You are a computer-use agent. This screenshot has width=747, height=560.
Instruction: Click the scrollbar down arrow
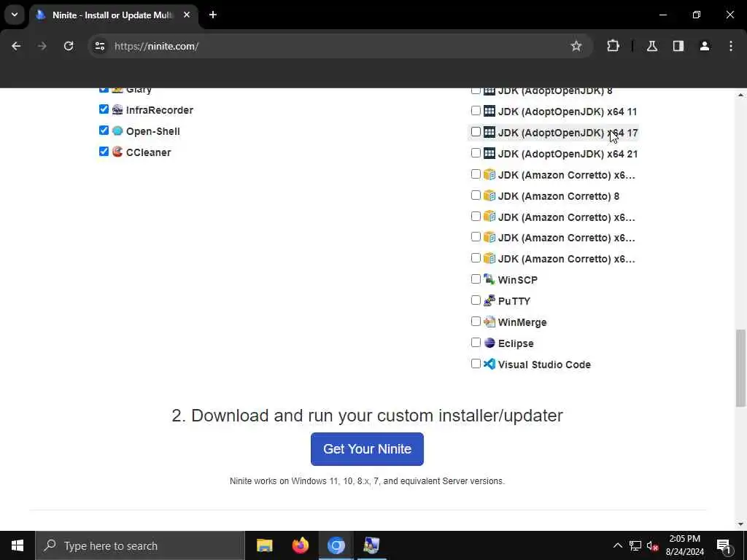pyautogui.click(x=741, y=524)
